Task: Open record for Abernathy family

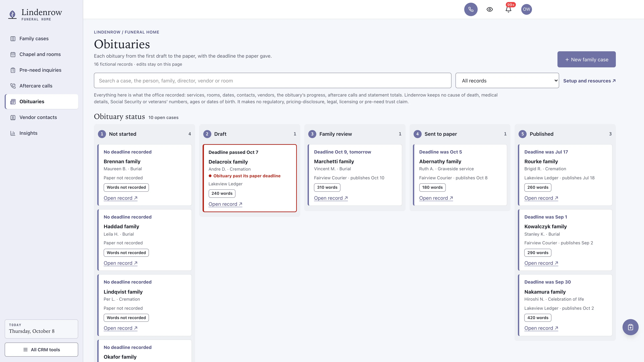Action: coord(436,198)
